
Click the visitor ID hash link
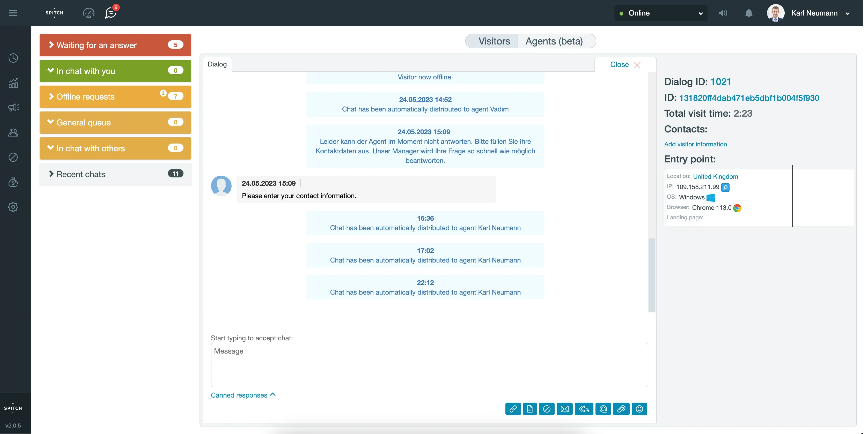coord(749,98)
